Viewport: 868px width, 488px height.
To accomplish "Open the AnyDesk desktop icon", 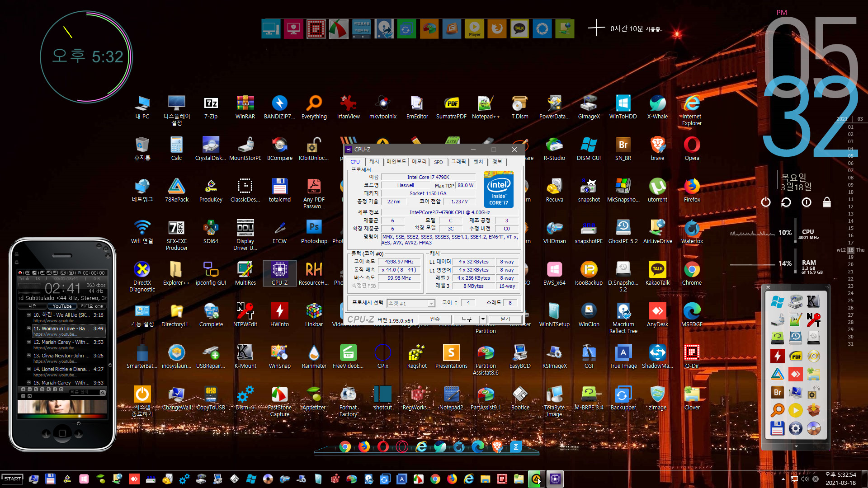I will point(657,315).
